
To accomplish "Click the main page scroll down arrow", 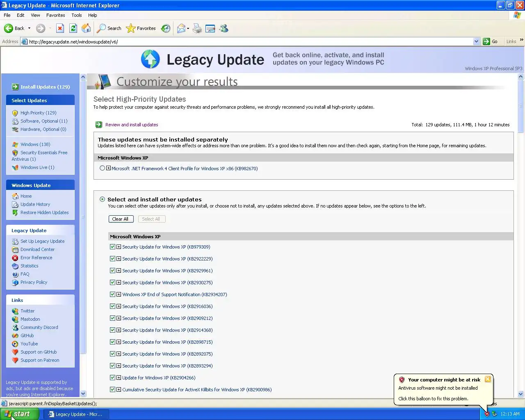I will point(521,394).
